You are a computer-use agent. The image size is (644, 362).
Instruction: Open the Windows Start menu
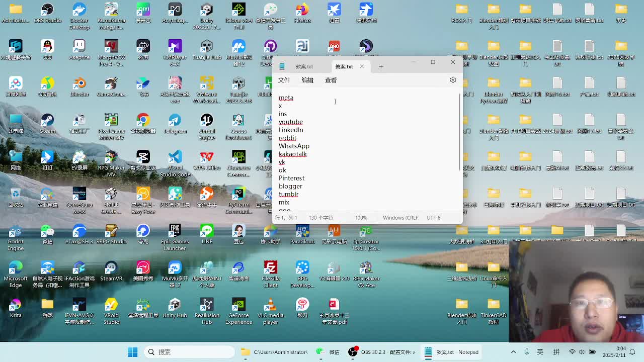[x=132, y=352]
